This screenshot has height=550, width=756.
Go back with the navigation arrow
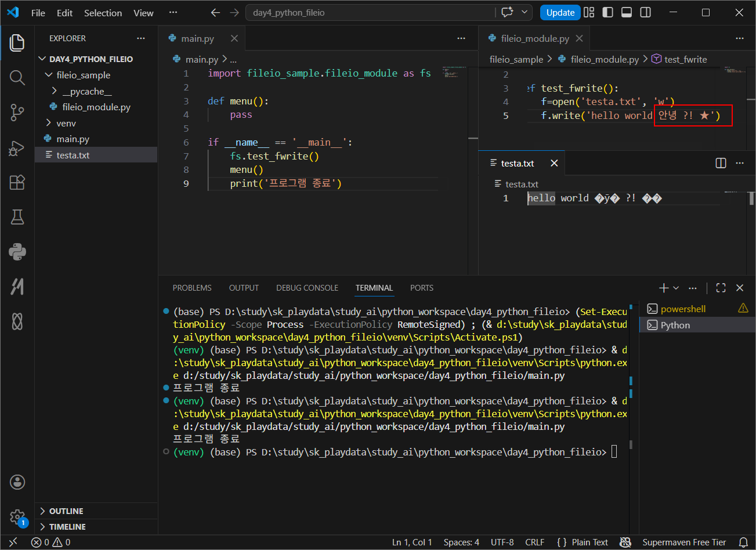click(215, 13)
